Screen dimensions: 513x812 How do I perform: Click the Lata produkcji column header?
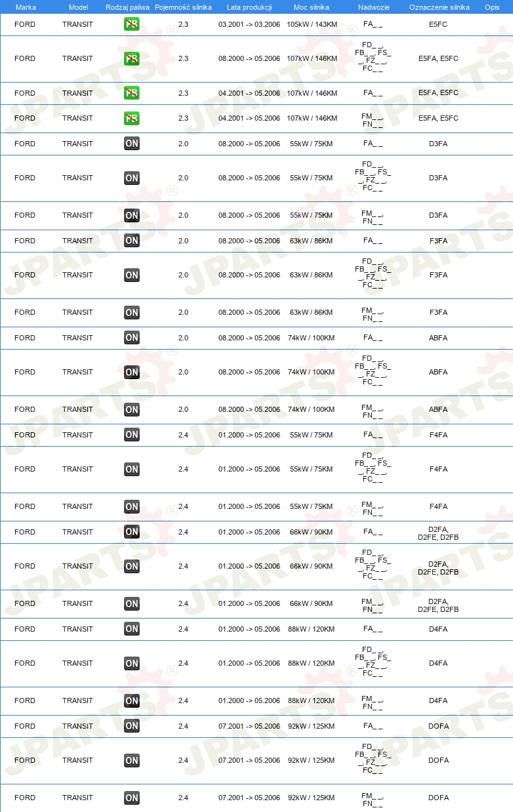pos(249,7)
